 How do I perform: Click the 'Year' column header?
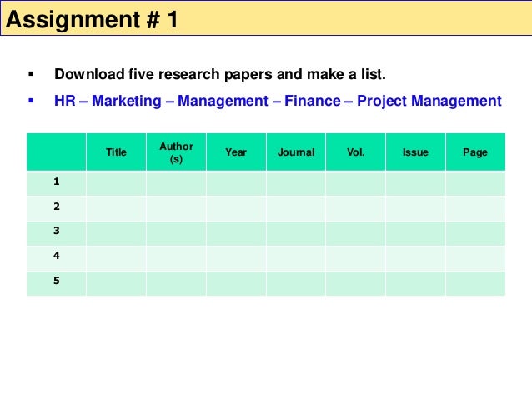236,152
